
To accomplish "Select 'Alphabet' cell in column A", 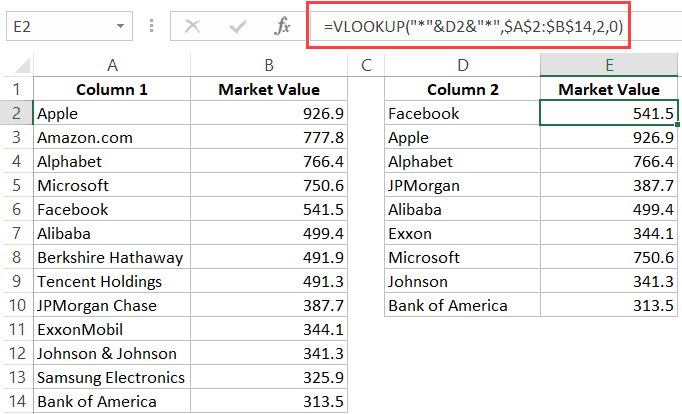I will [x=112, y=161].
